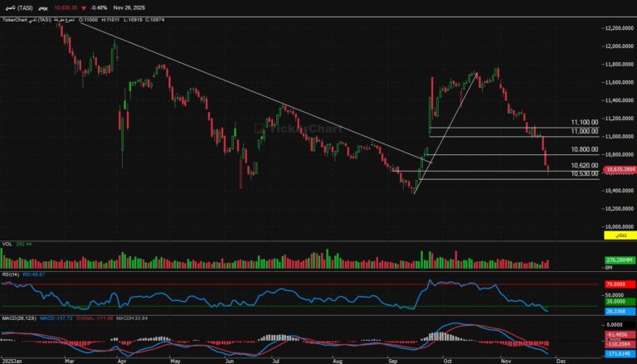This screenshot has width=637, height=364.
Task: Click the VOL indicator title
Action: (7, 245)
